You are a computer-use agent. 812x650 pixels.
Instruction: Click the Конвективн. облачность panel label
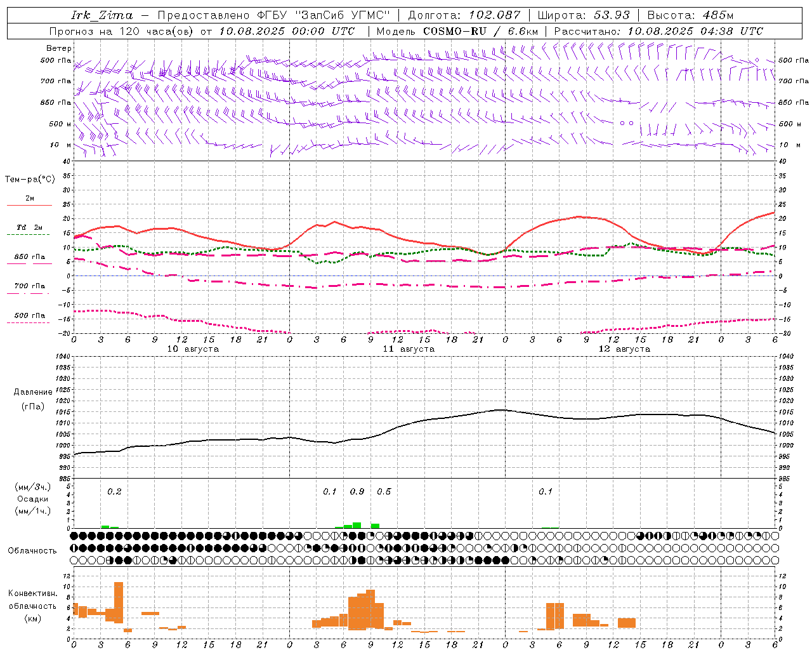click(x=32, y=600)
